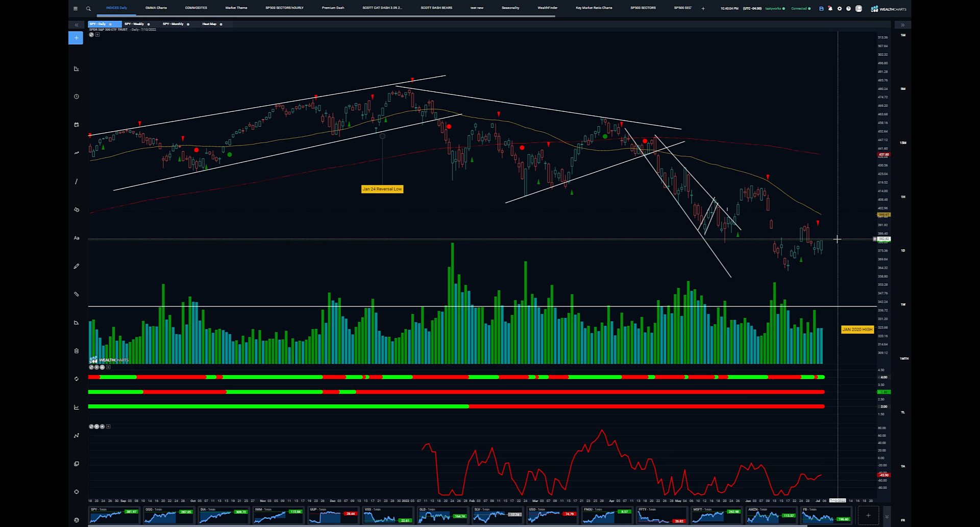The height and width of the screenshot is (527, 980).
Task: Select the 15M timeframe on right rail
Action: point(903,143)
